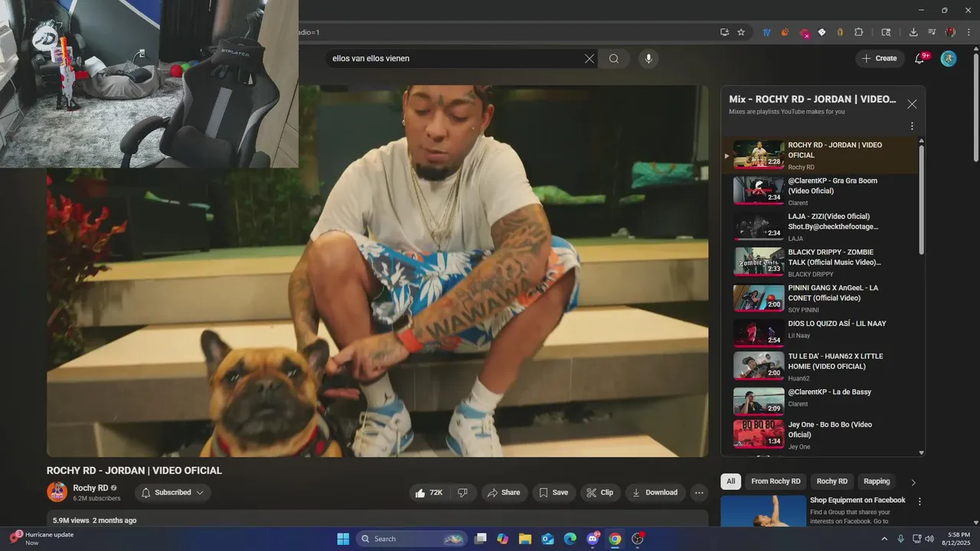Open Microsoft Edge from taskbar

coord(570,539)
